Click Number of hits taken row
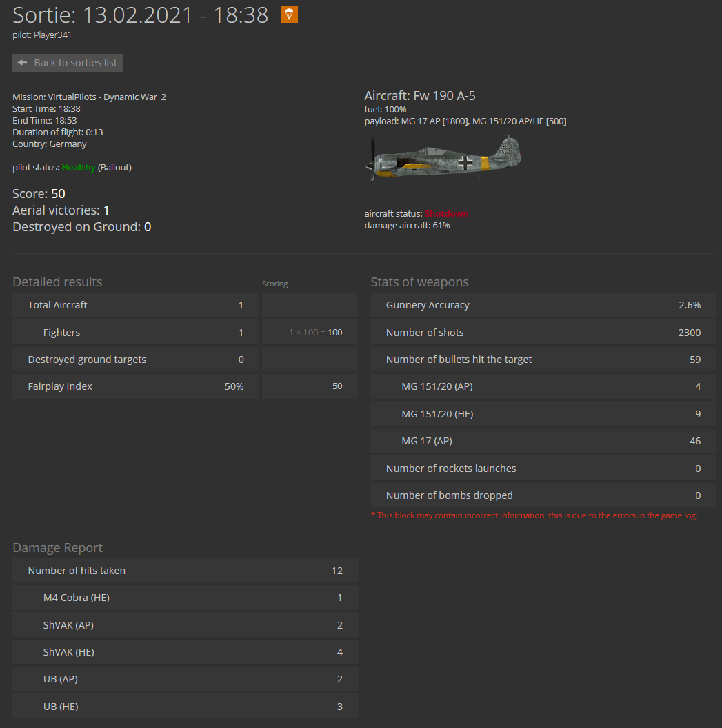This screenshot has height=728, width=722. point(185,571)
